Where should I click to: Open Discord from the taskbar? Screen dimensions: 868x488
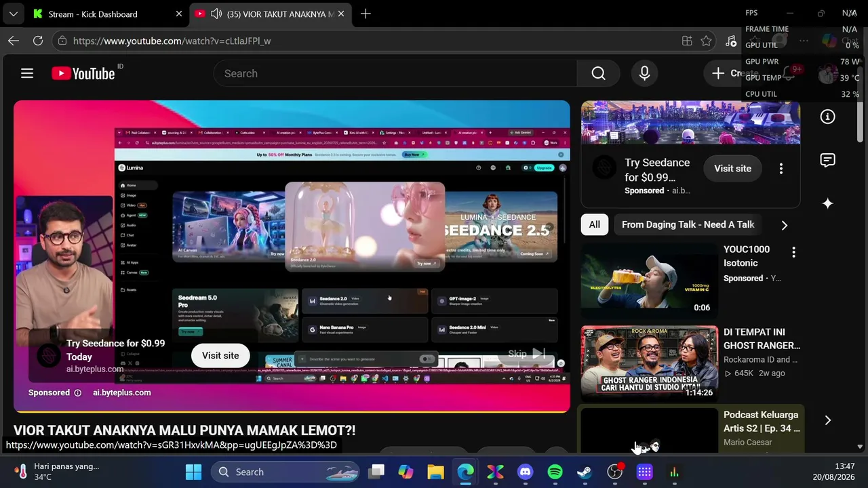click(525, 472)
